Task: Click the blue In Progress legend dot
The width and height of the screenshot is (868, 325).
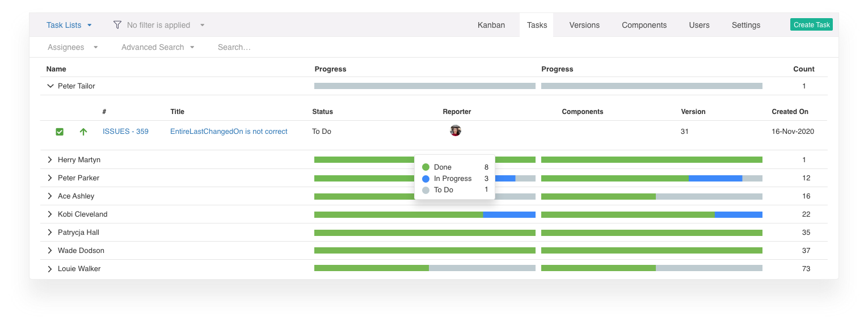Action: pyautogui.click(x=425, y=179)
